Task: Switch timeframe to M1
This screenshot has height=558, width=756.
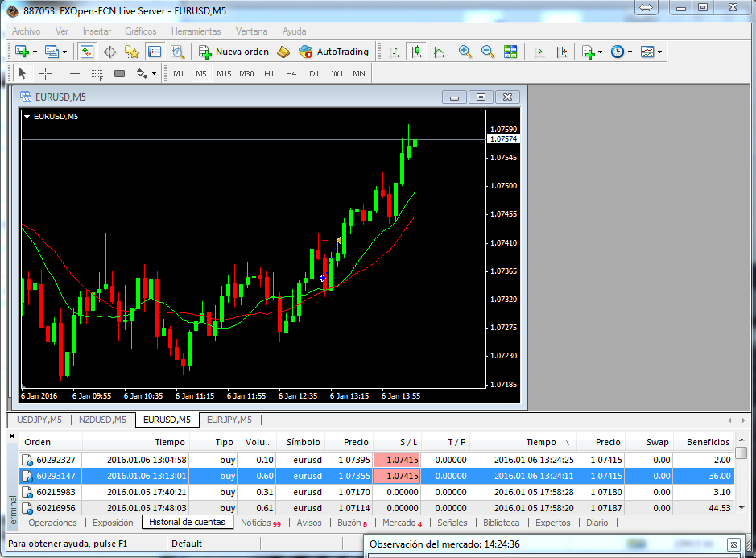Action: coord(179,74)
